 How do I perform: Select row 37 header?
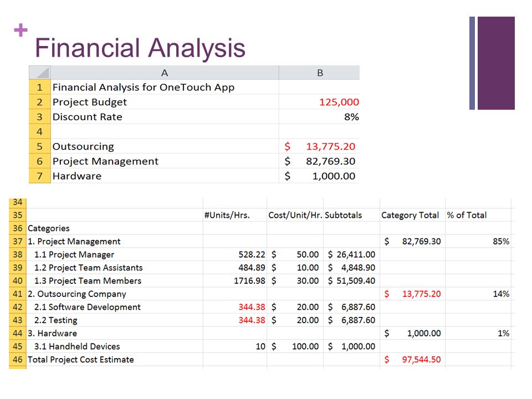tap(18, 241)
